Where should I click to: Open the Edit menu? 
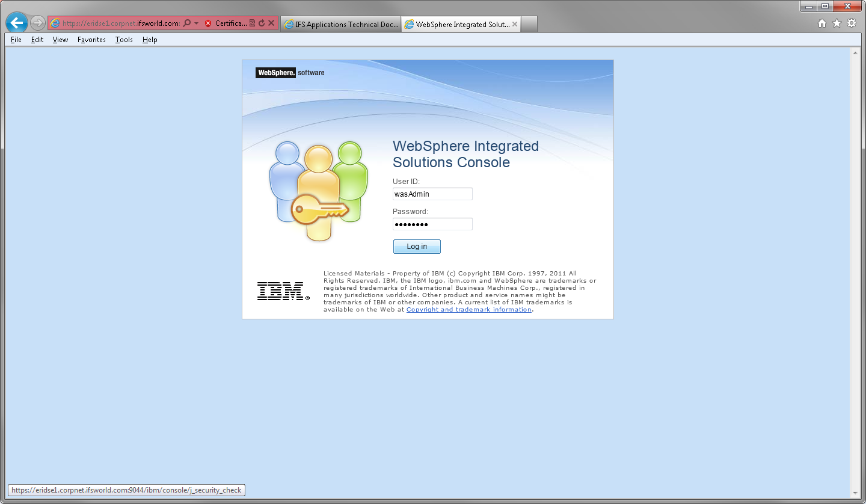click(x=37, y=40)
